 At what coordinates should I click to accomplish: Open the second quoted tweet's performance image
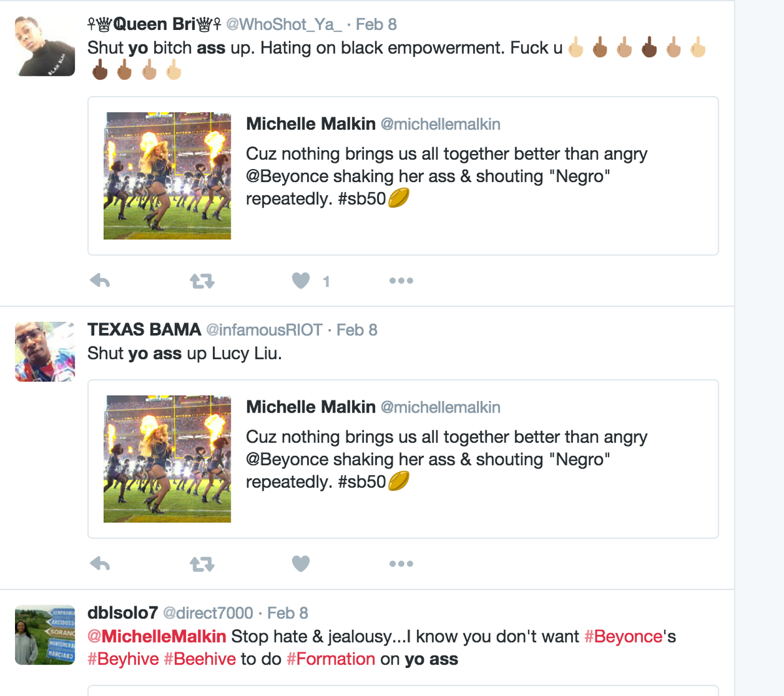[167, 458]
